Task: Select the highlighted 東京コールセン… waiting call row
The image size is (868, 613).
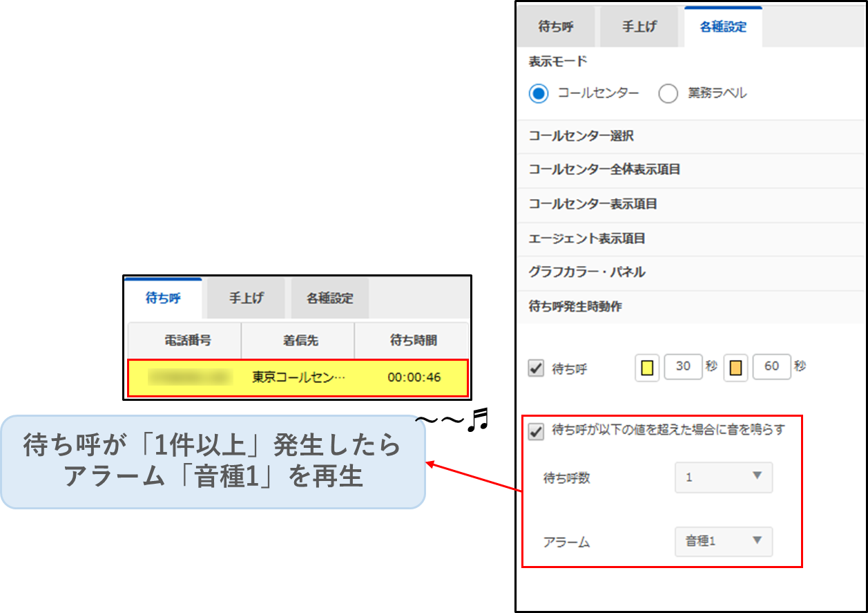Action: tap(298, 378)
